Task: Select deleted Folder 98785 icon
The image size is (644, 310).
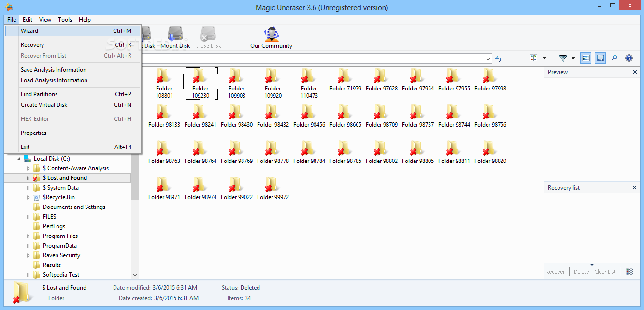Action: point(344,149)
